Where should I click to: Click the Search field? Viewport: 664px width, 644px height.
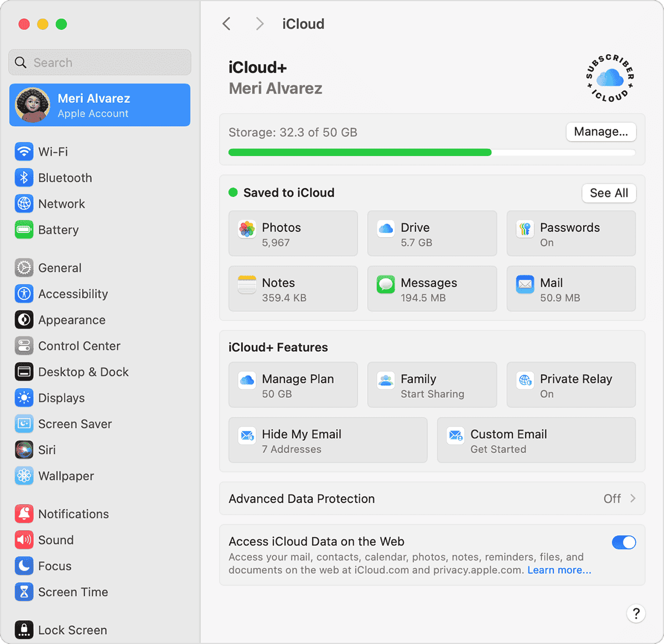click(100, 62)
